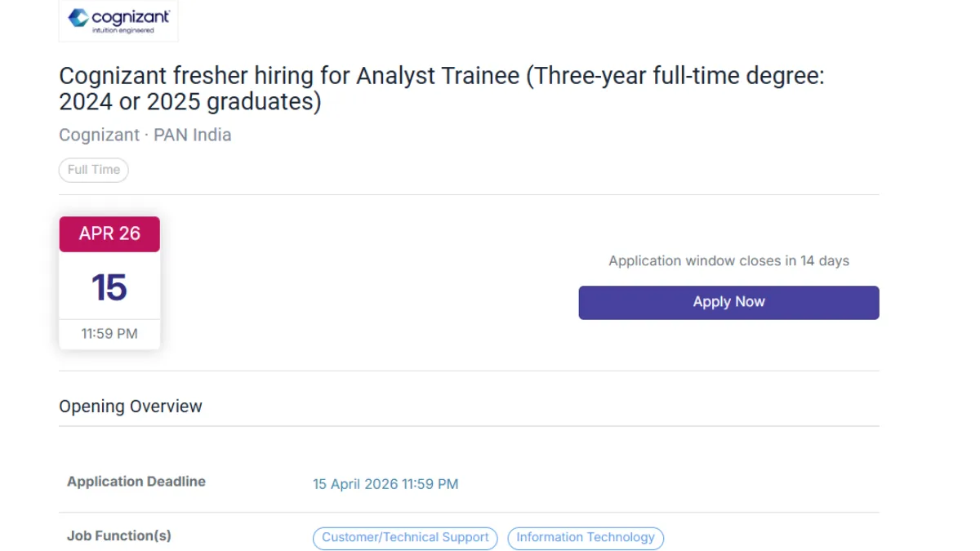
Task: Click the divider line below Opening Overview
Action: tap(468, 426)
